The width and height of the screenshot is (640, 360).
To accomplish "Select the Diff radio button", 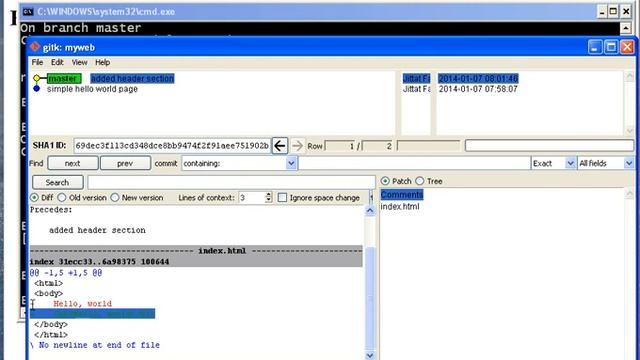I will pyautogui.click(x=34, y=198).
